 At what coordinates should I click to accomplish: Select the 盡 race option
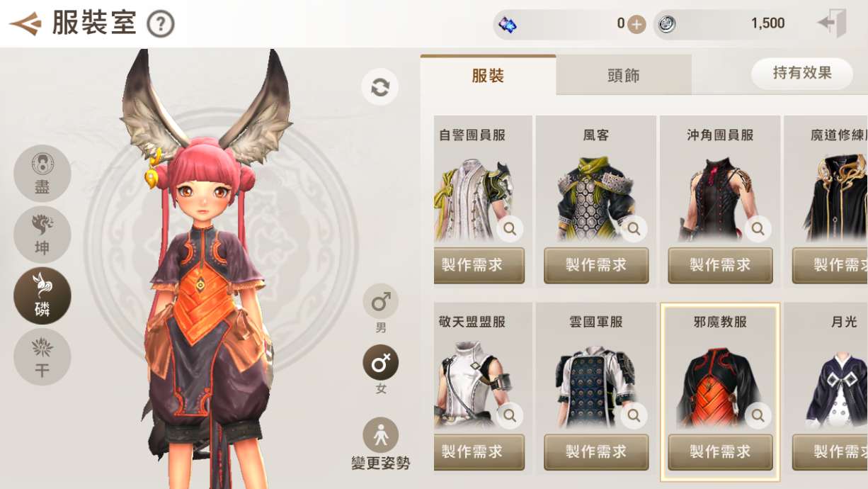(x=42, y=174)
